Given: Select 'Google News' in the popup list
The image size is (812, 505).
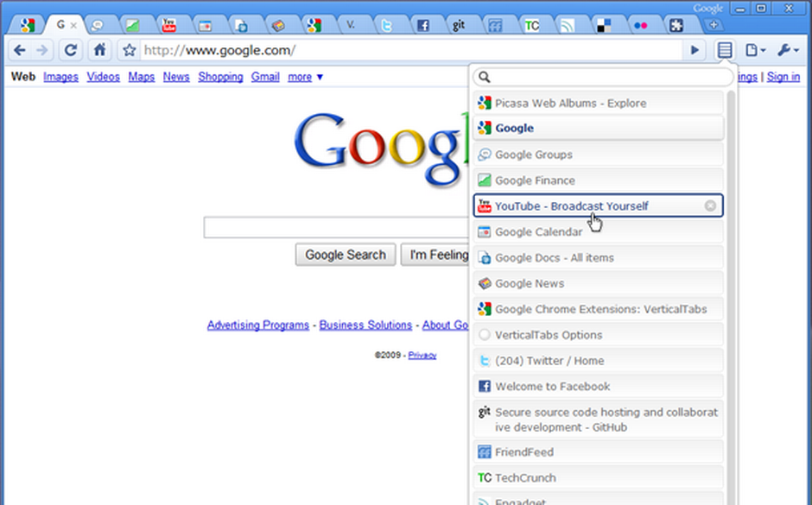Looking at the screenshot, I should (x=598, y=283).
